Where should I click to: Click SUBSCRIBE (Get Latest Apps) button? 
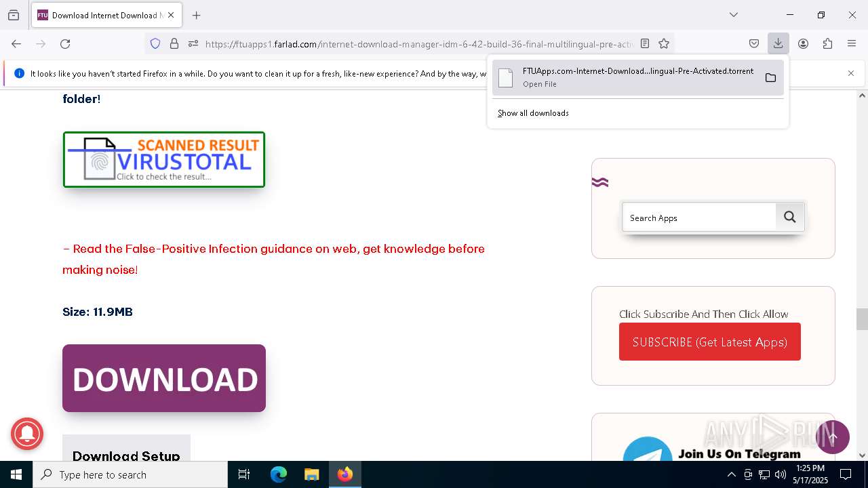pyautogui.click(x=710, y=342)
